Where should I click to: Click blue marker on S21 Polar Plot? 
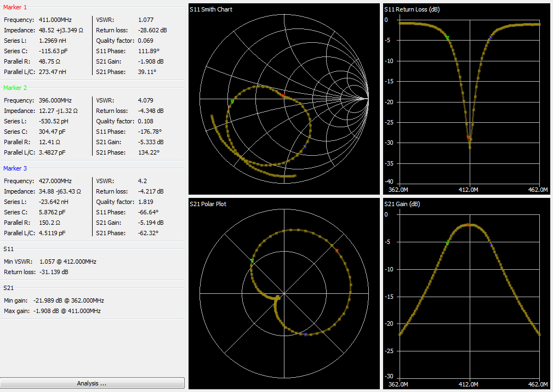point(306,334)
